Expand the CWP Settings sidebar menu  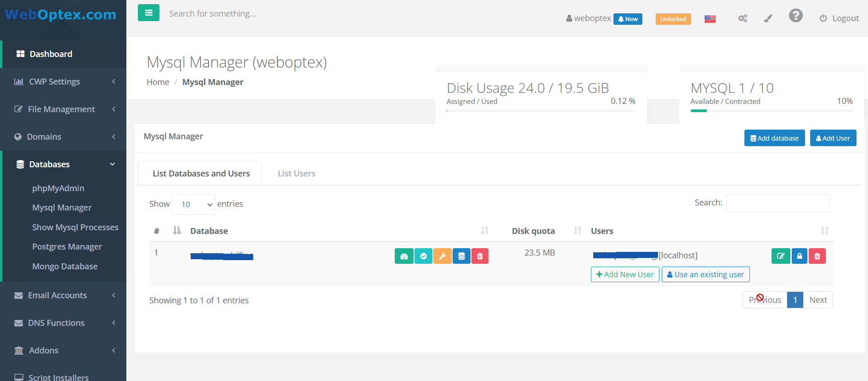pos(63,82)
